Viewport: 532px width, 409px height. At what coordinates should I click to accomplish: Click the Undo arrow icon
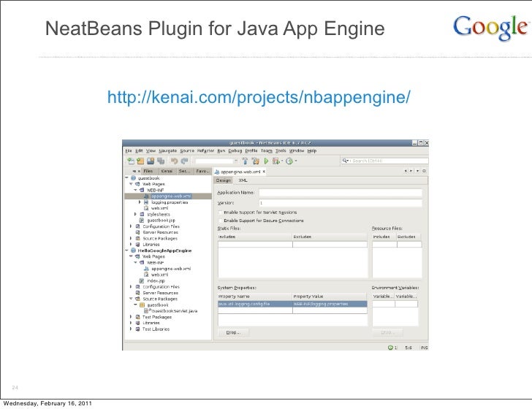pyautogui.click(x=175, y=161)
